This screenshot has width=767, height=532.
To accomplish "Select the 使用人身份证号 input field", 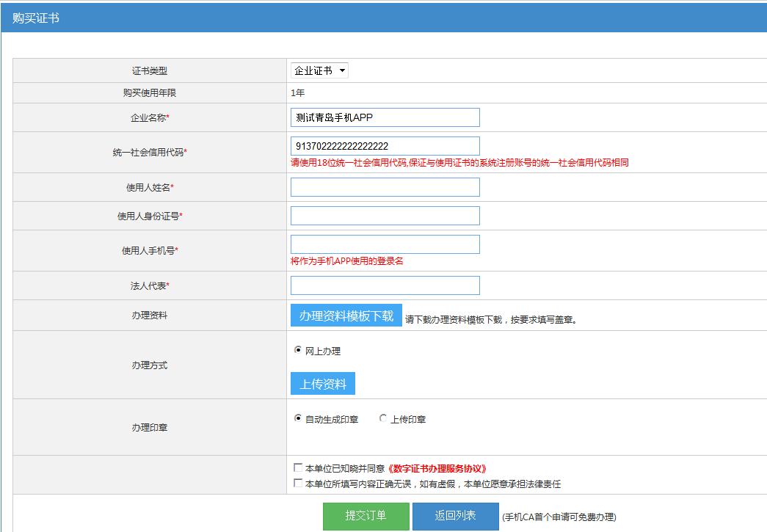I will pyautogui.click(x=385, y=216).
